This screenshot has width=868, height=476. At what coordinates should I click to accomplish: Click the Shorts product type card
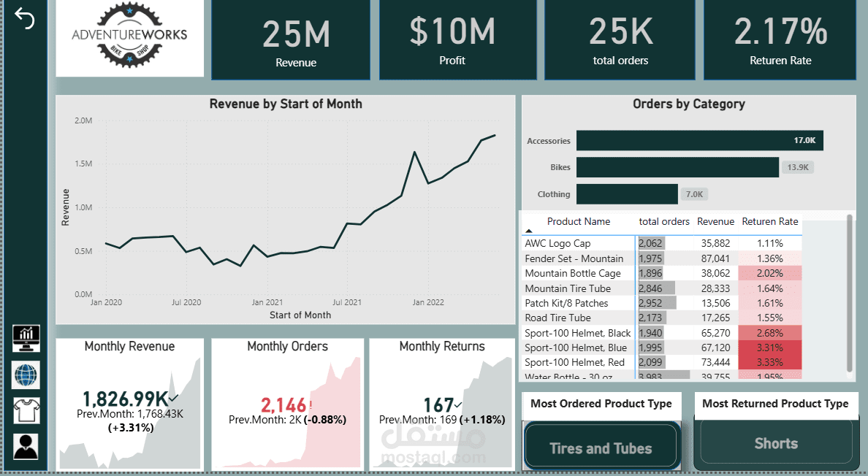tap(776, 443)
